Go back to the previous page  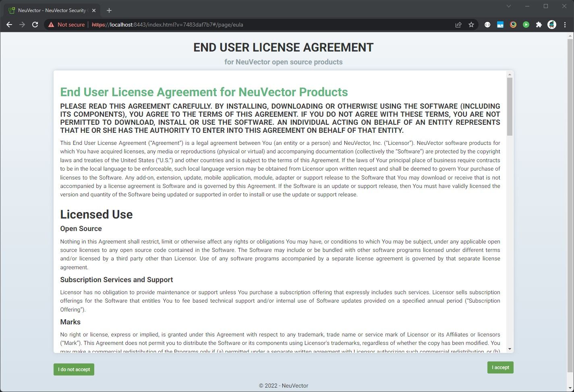[x=9, y=25]
